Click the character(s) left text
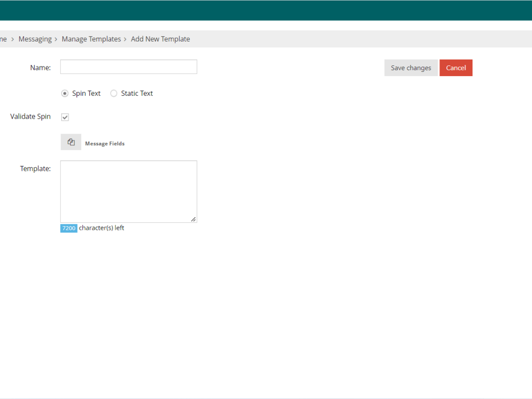The image size is (532, 399). click(x=101, y=228)
